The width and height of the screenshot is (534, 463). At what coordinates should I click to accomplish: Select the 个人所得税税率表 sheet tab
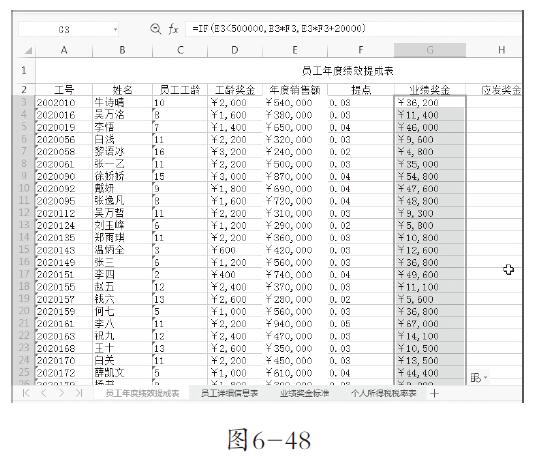tap(384, 393)
